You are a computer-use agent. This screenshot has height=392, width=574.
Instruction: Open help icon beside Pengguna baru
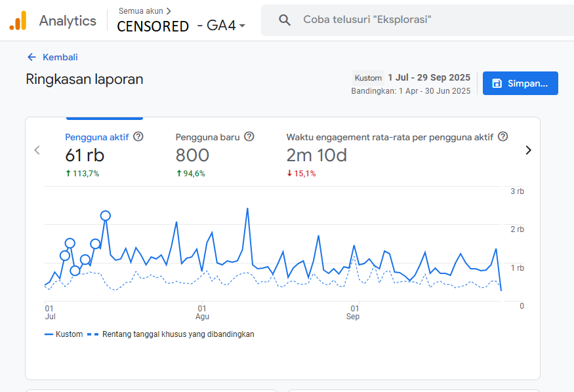click(x=249, y=137)
